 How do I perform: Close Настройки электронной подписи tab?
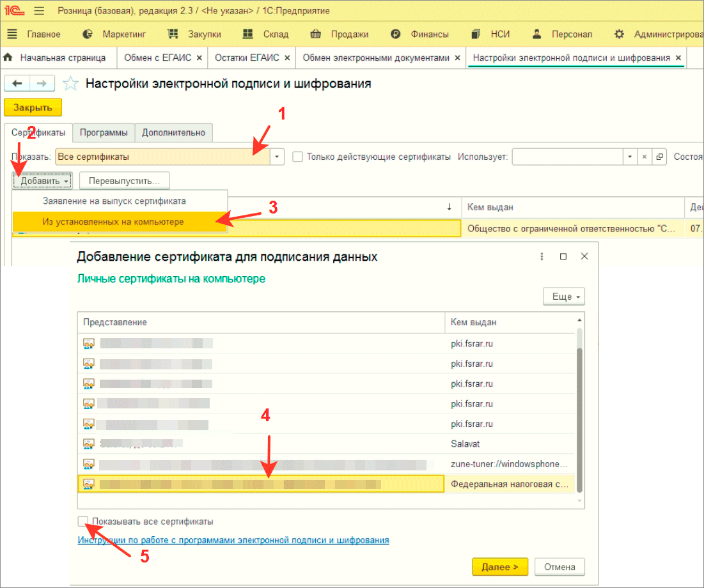(678, 58)
